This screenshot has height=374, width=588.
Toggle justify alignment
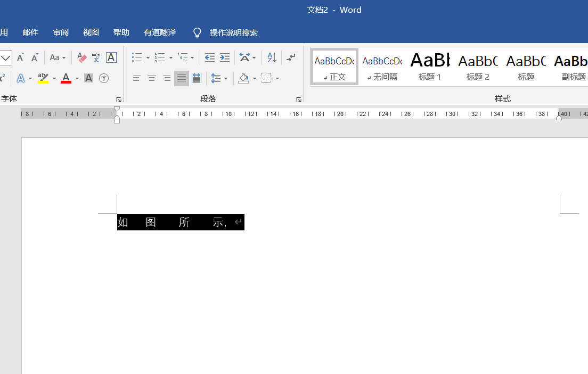tap(182, 78)
